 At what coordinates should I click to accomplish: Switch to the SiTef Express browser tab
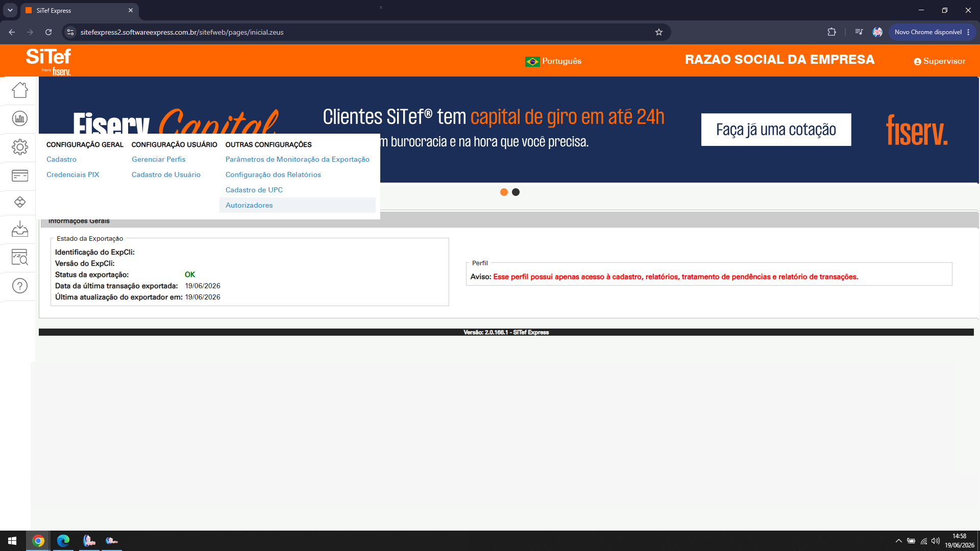point(79,10)
